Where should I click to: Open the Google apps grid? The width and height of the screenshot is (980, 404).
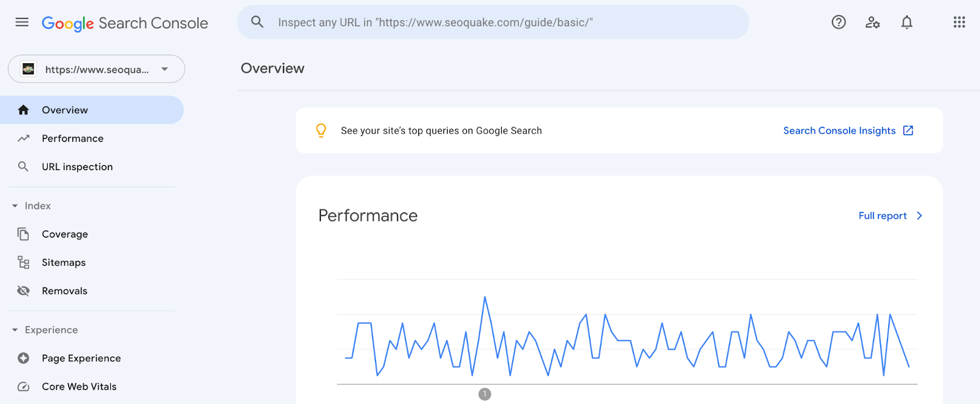pos(959,22)
